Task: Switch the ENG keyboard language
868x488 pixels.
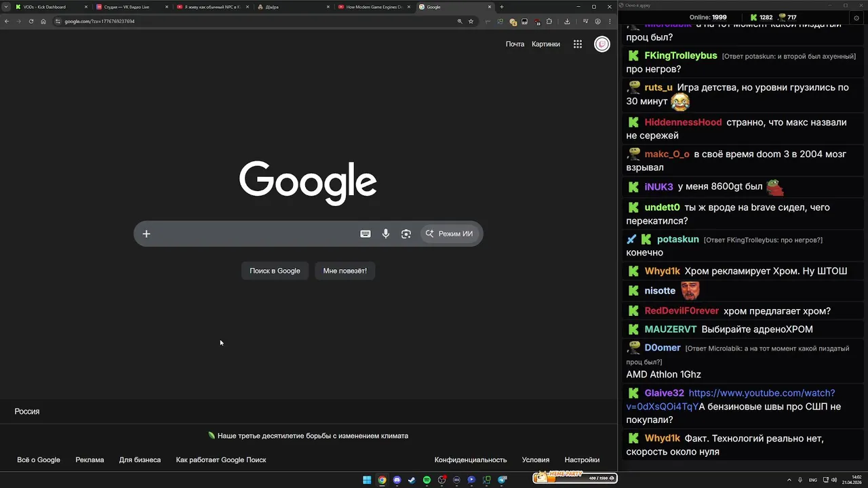Action: click(812, 480)
